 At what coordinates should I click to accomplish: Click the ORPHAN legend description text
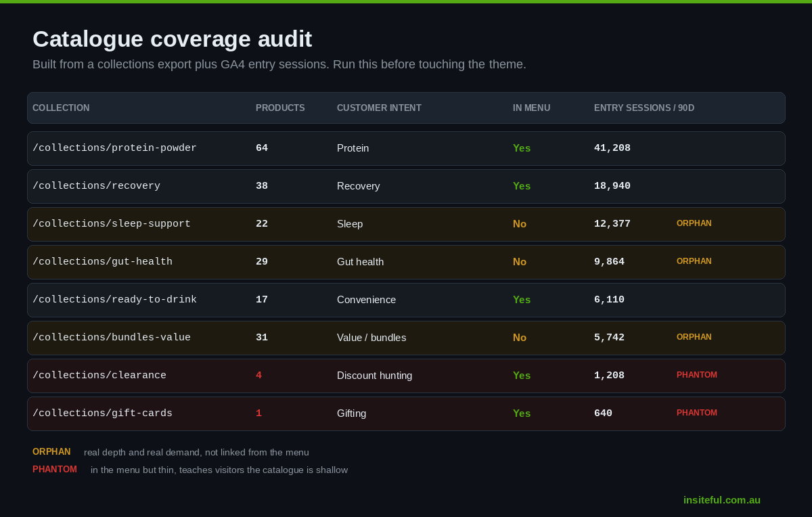point(196,452)
